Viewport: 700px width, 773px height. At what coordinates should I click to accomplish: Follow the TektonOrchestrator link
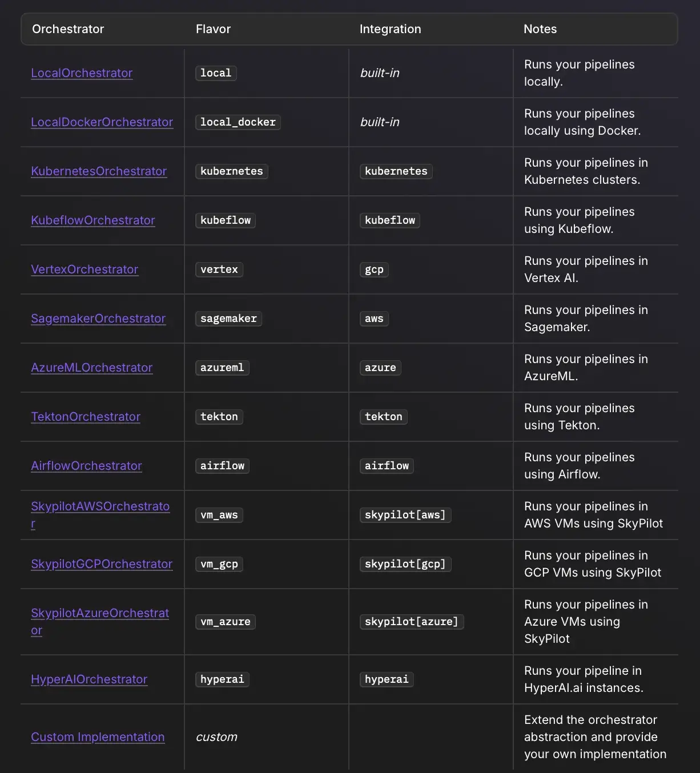86,417
